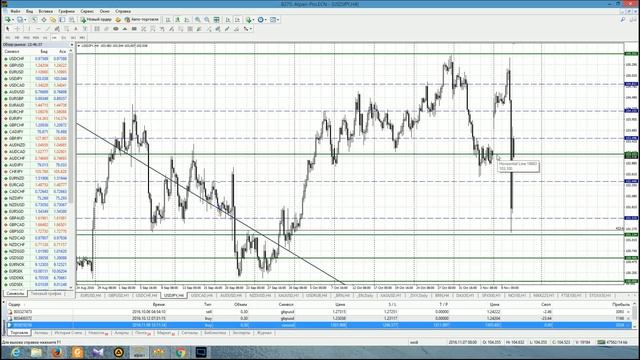Open the chart Templates icon
This screenshot has width=640, height=360.
click(272, 20)
